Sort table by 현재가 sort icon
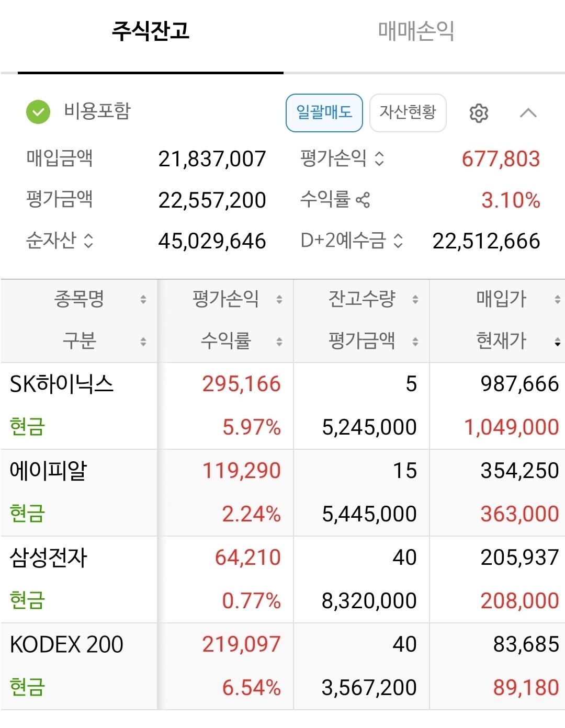565x728 pixels. pyautogui.click(x=557, y=342)
